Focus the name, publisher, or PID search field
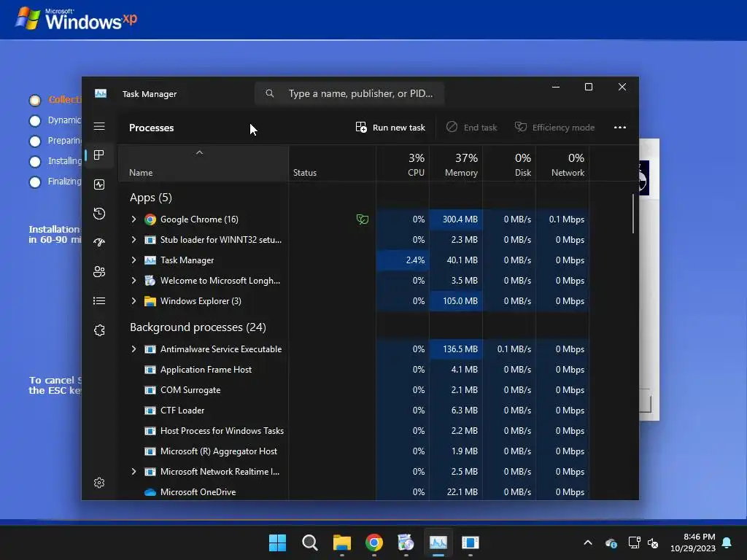Image resolution: width=747 pixels, height=560 pixels. pyautogui.click(x=349, y=93)
